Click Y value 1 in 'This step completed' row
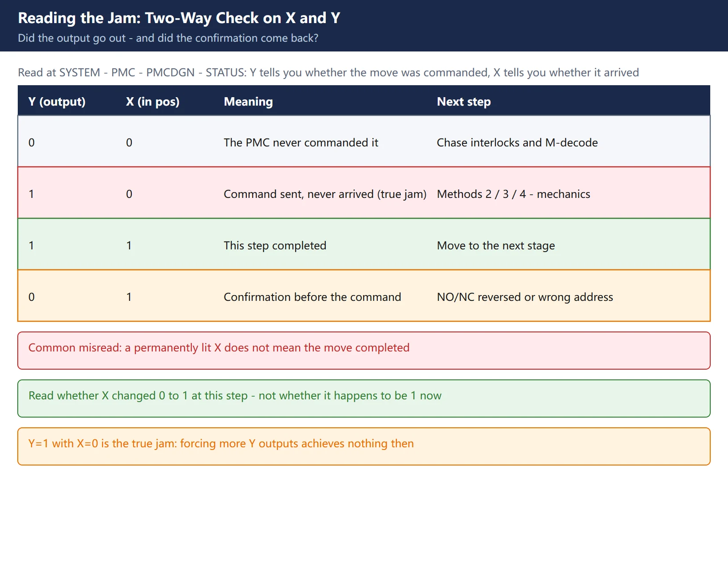Viewport: 728px width, 568px height. click(32, 245)
